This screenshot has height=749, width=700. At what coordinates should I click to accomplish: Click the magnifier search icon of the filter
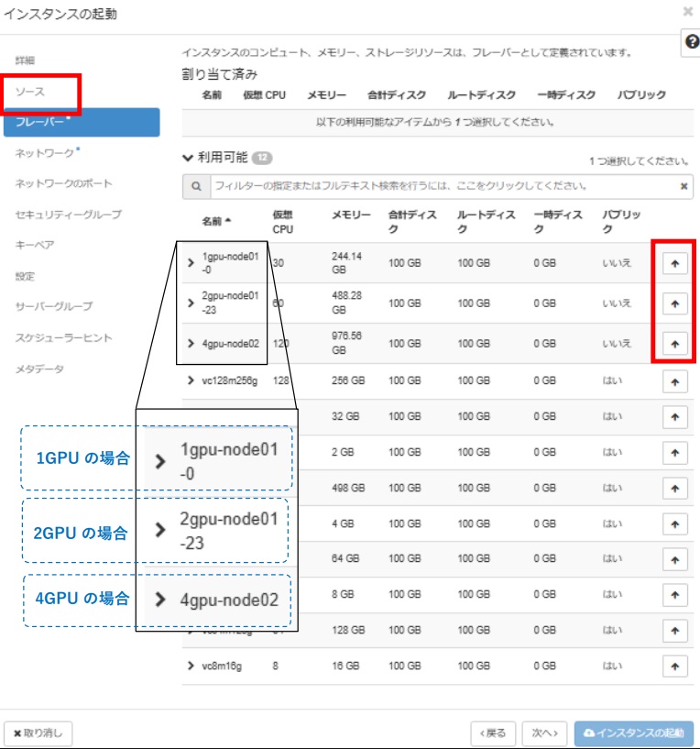click(x=196, y=186)
